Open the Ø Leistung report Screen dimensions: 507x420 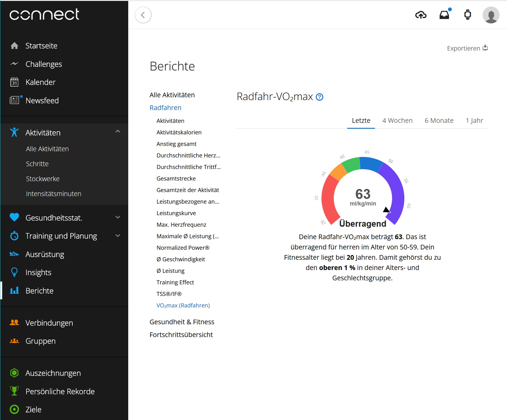[x=170, y=271]
